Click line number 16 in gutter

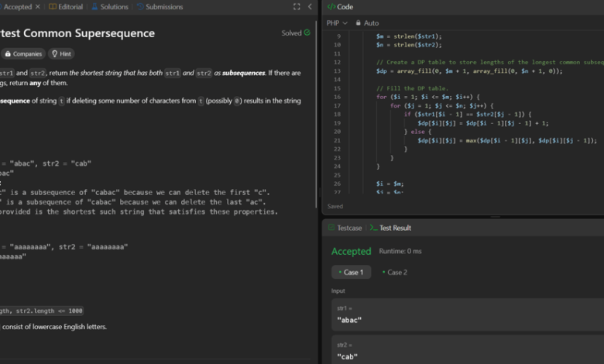[337, 97]
